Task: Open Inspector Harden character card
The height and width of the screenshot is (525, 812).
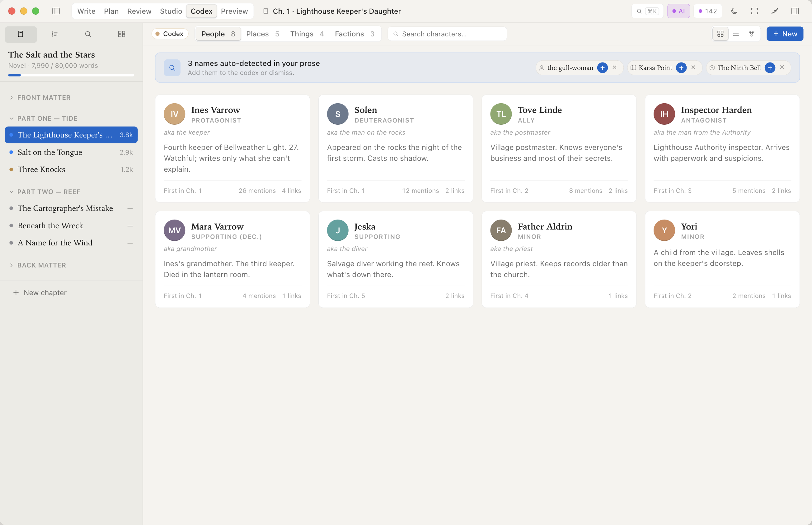Action: [722, 149]
